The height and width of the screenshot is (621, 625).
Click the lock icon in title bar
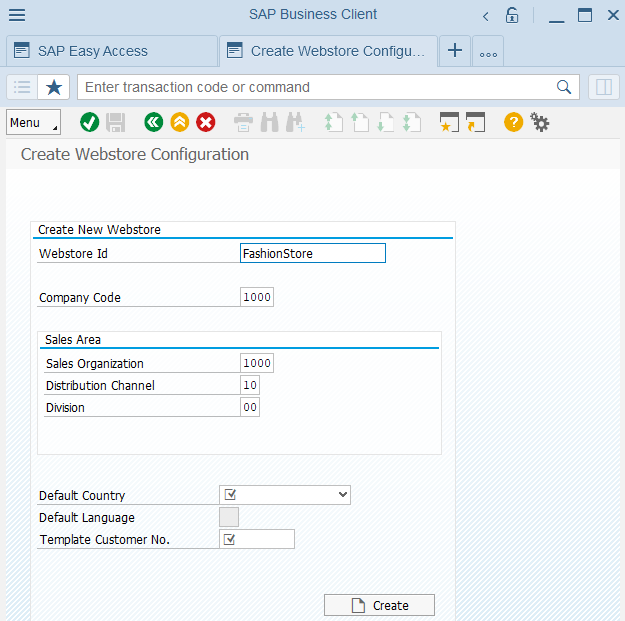(512, 16)
